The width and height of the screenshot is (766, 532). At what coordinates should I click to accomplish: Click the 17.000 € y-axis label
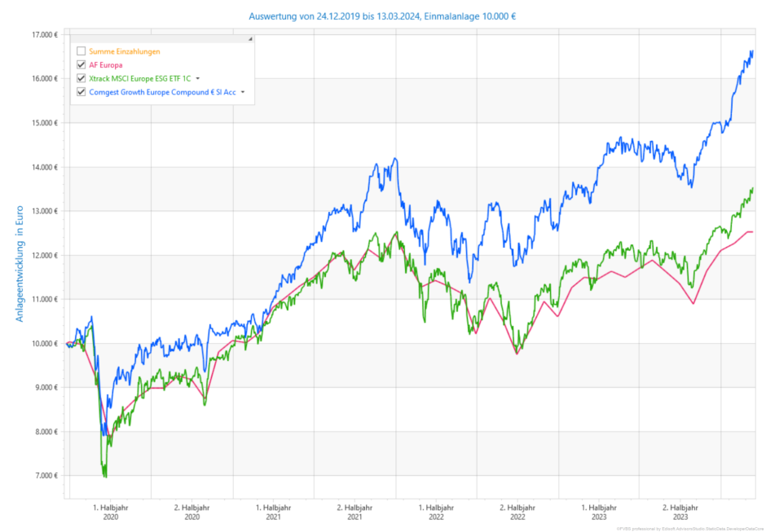click(x=44, y=35)
